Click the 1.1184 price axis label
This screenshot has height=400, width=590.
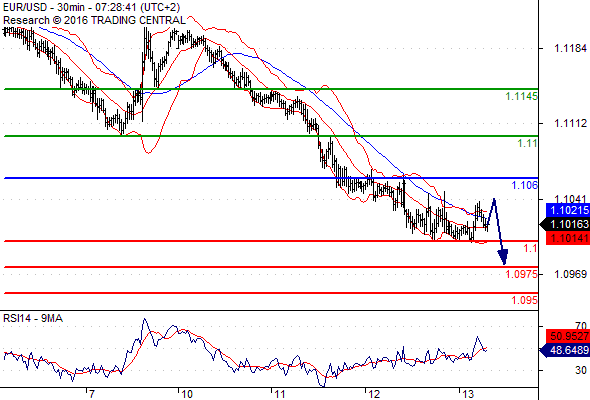pos(570,48)
